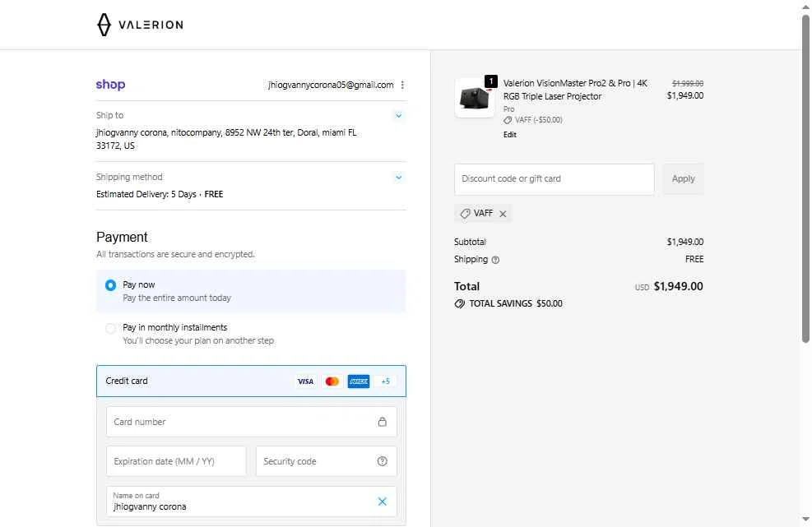
Task: Click the Visa card icon
Action: pyautogui.click(x=305, y=381)
